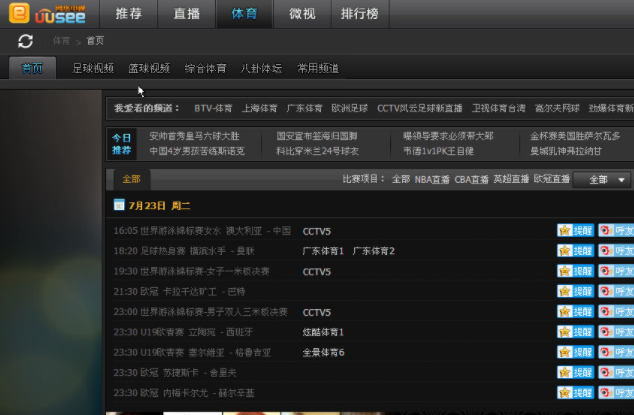Image resolution: width=634 pixels, height=415 pixels.
Task: Filter matches by 欧冠直播
Action: coord(552,179)
